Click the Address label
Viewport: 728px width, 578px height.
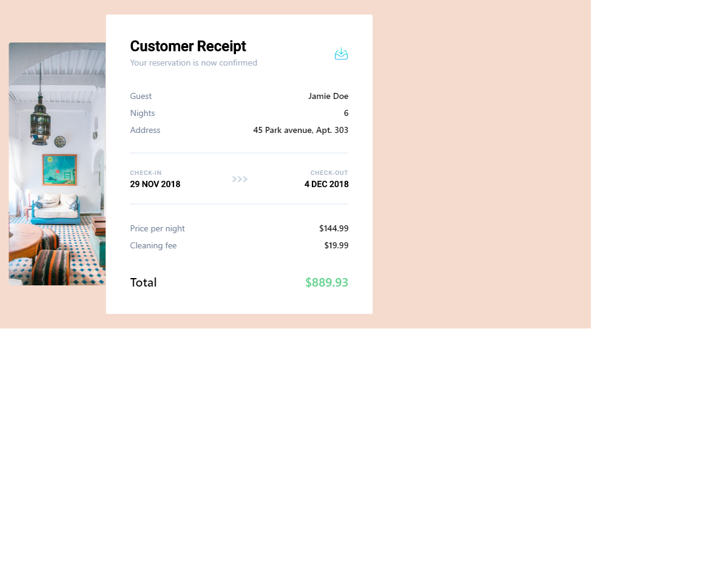coord(145,130)
